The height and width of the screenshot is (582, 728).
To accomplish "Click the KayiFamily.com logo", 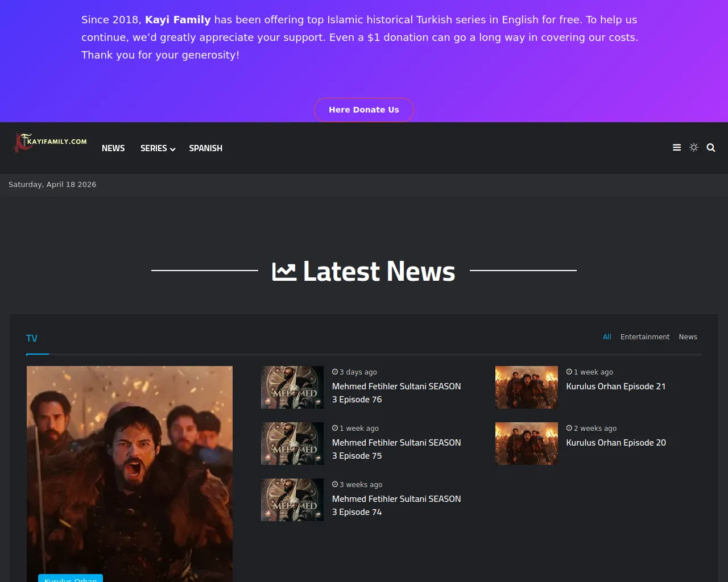I will (49, 142).
